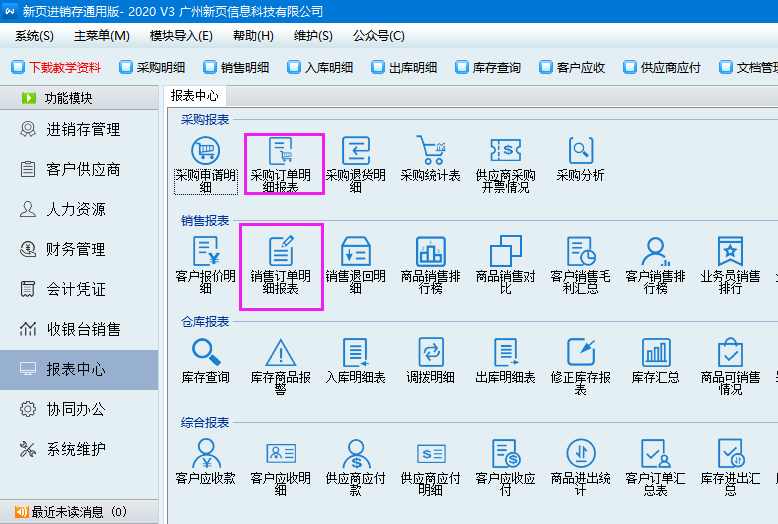This screenshot has height=524, width=778.
Task: Select the 报表中心 tab
Action: point(194,95)
